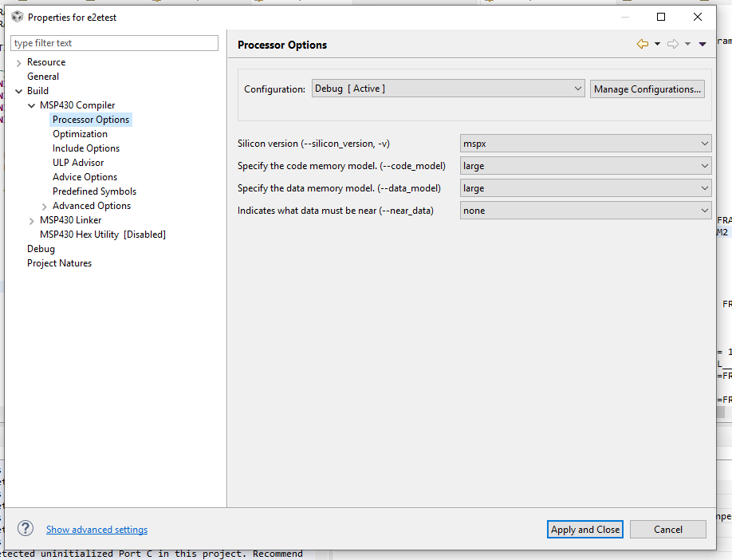
Task: Expand the Advanced Options node
Action: coord(44,206)
